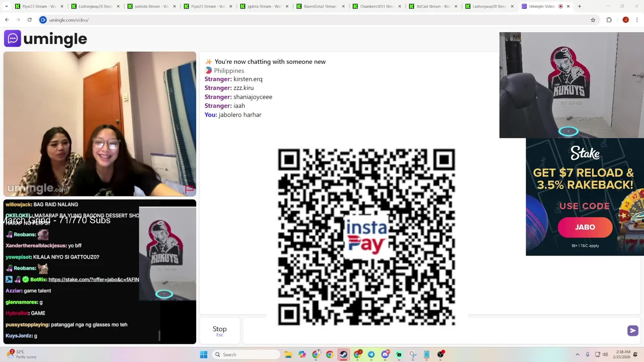Click the chat message input field

point(434,331)
